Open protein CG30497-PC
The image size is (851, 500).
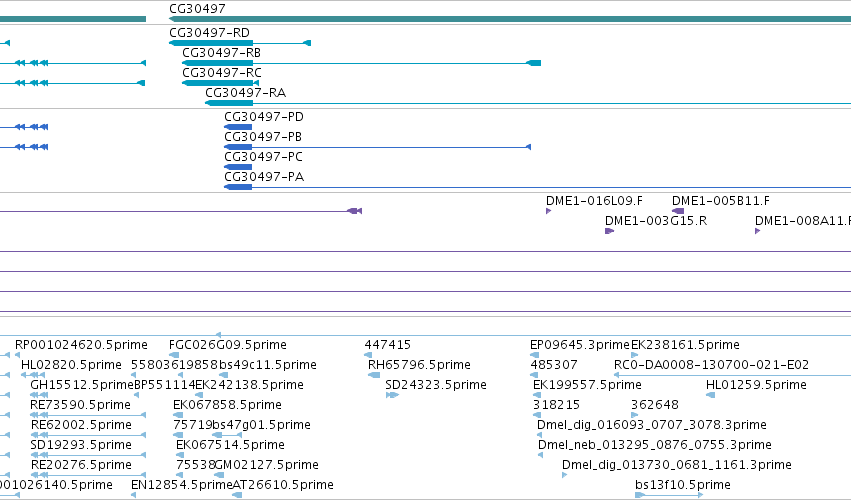(263, 157)
